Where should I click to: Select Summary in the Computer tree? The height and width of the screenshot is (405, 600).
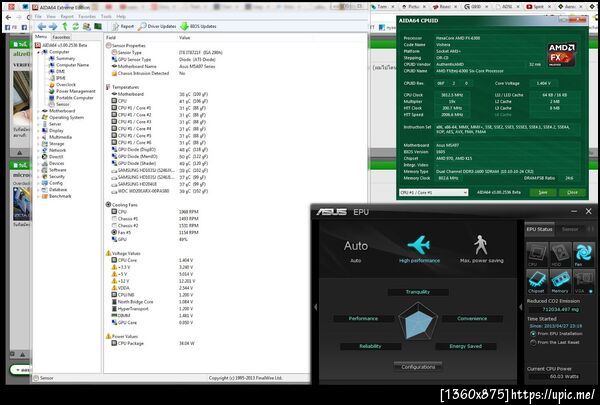[65, 59]
